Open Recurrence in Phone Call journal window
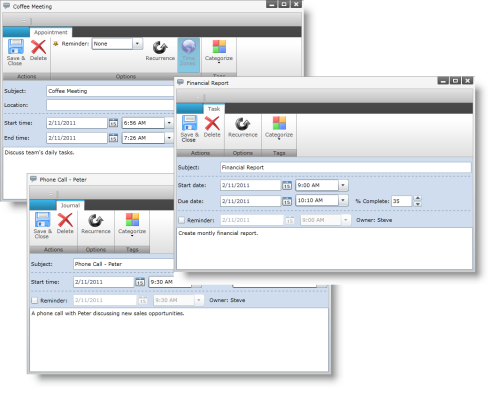 pos(96,224)
